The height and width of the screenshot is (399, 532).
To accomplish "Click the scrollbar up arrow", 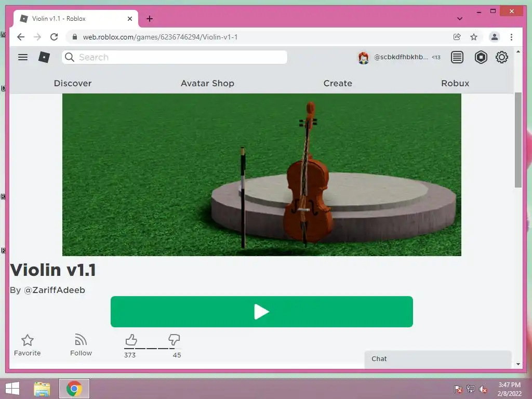I will (x=518, y=51).
